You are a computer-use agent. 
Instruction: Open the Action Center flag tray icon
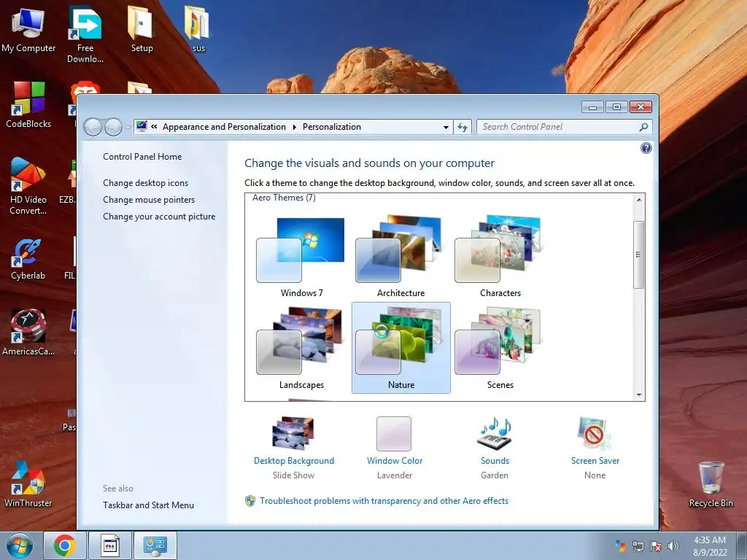(x=656, y=545)
